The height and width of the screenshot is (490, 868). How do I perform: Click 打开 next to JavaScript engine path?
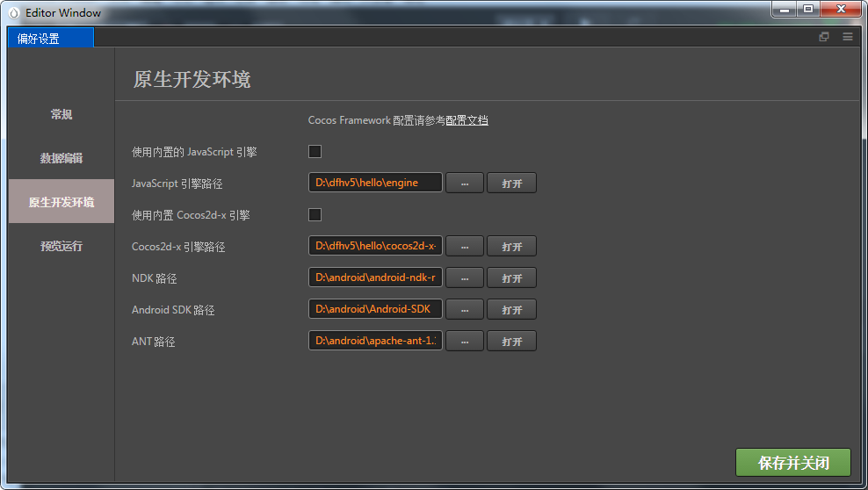click(x=511, y=183)
